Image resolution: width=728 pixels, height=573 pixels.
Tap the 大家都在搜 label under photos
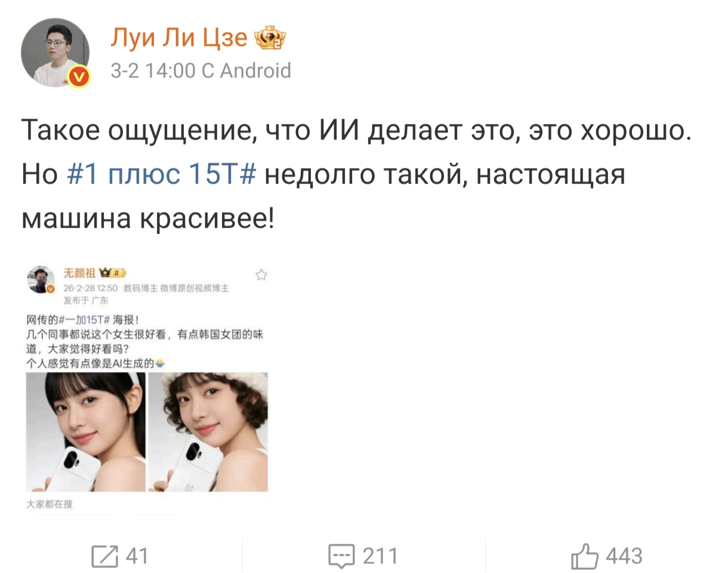point(50,504)
